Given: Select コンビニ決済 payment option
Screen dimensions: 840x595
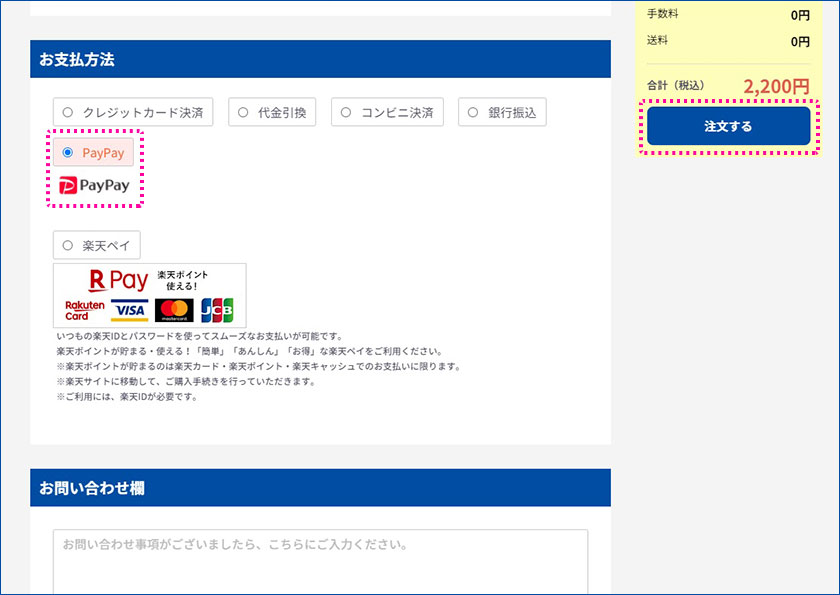Looking at the screenshot, I should pos(387,112).
